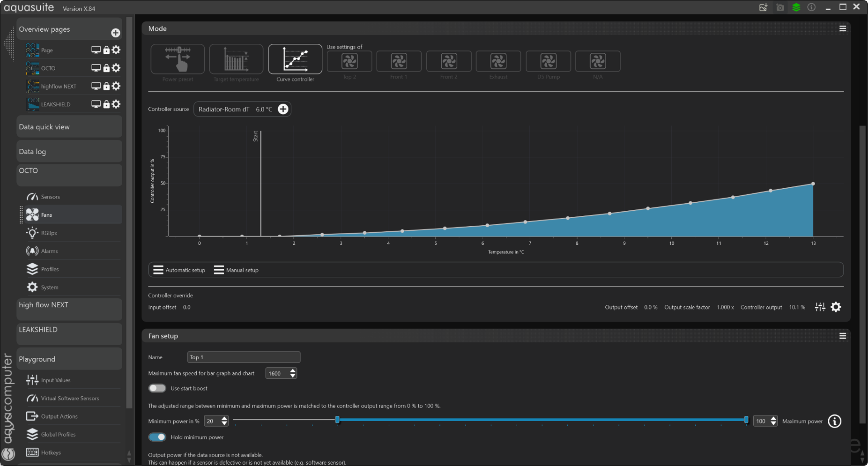Screen dimensions: 868x466
Task: Open the Manual setup menu
Action: coord(236,270)
